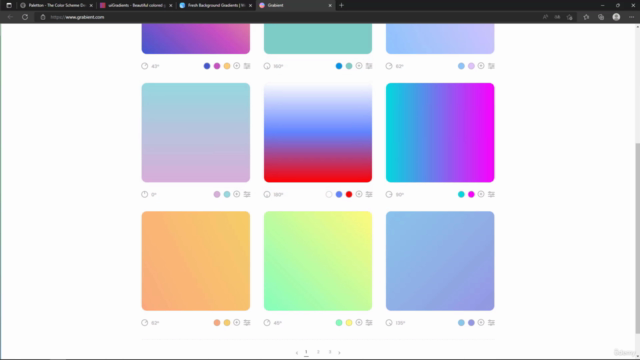Click the browser back button
The image size is (640, 360).
(x=10, y=17)
